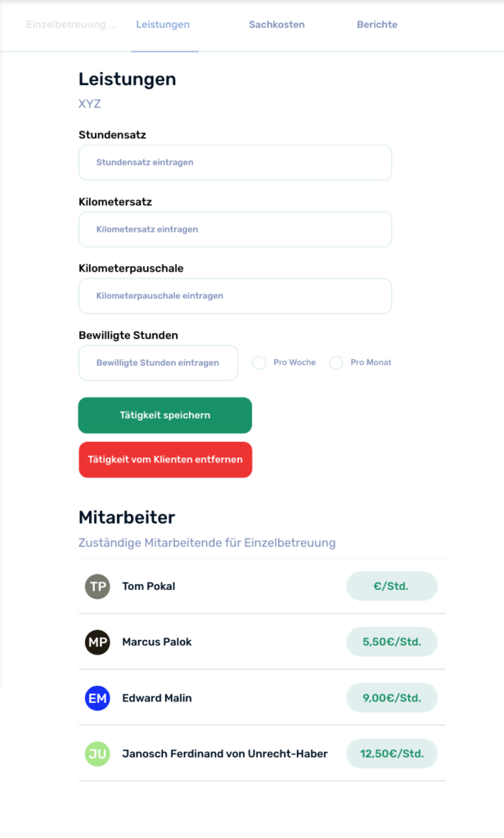Image resolution: width=504 pixels, height=838 pixels.
Task: Click the 5,50€/Std. rate badge
Action: [392, 642]
